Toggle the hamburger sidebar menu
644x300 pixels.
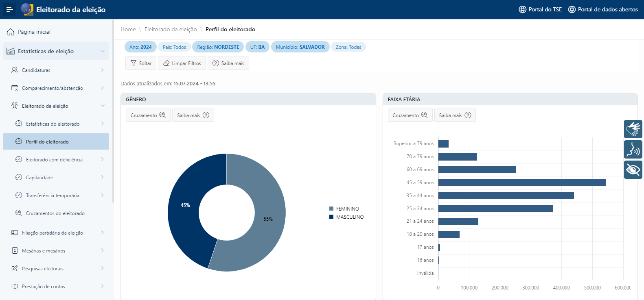[10, 9]
